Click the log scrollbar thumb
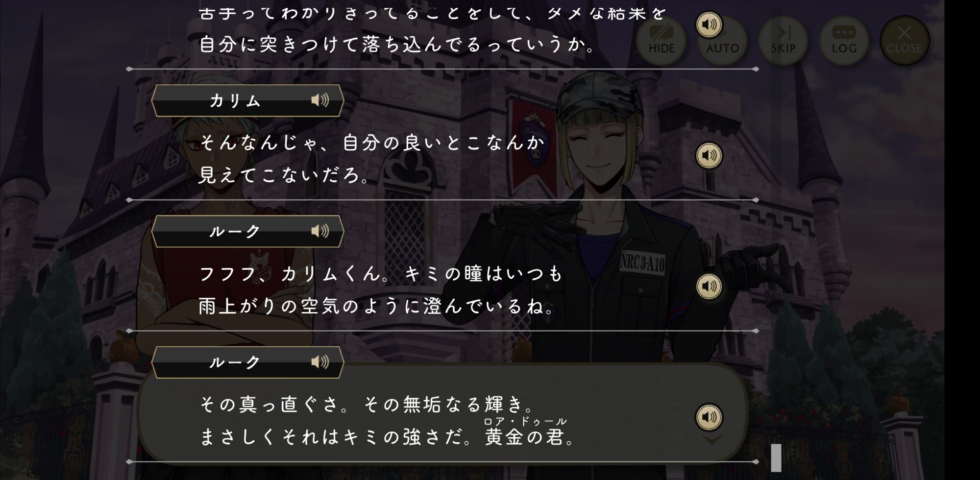Screen dimensions: 980x480 pyautogui.click(x=776, y=457)
